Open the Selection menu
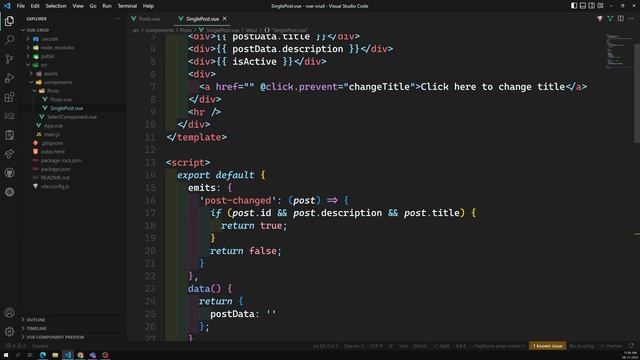The image size is (640, 360). point(56,6)
